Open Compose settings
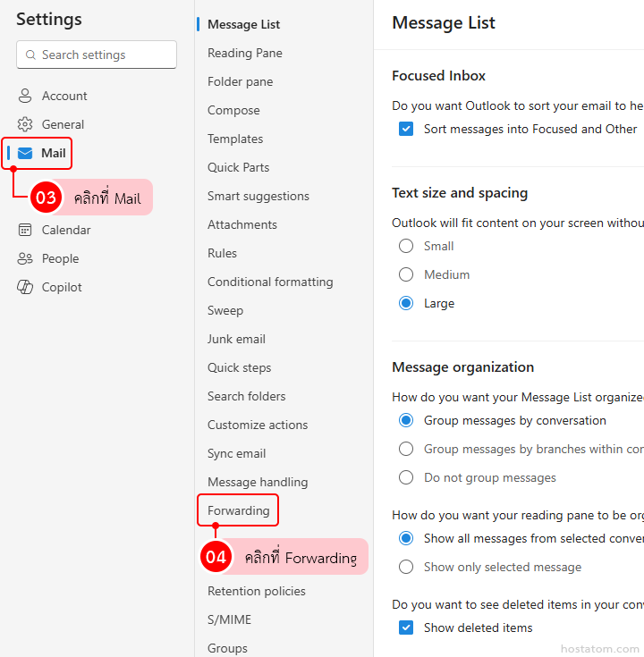 click(233, 110)
